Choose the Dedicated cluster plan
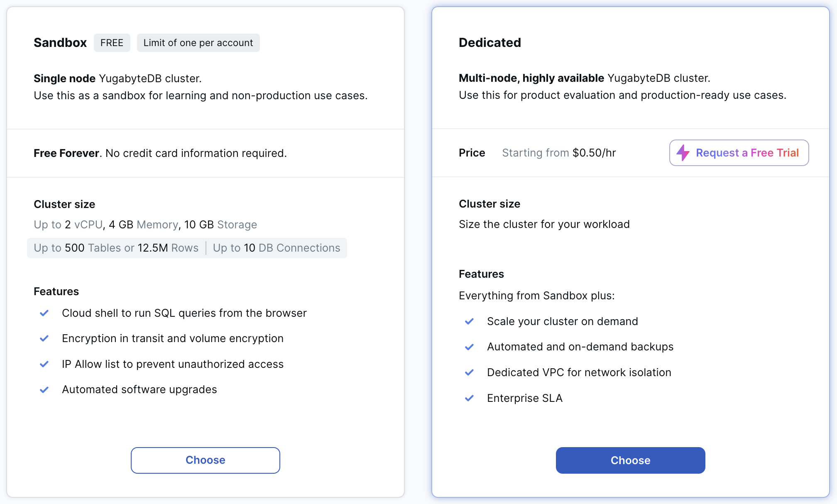This screenshot has height=504, width=837. click(630, 460)
